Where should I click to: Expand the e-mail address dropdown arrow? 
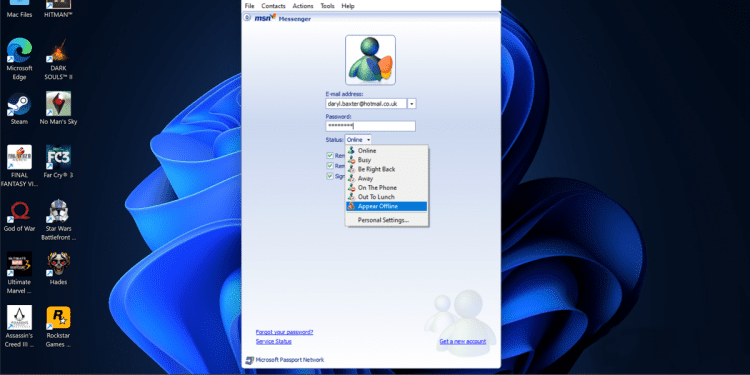[x=412, y=103]
